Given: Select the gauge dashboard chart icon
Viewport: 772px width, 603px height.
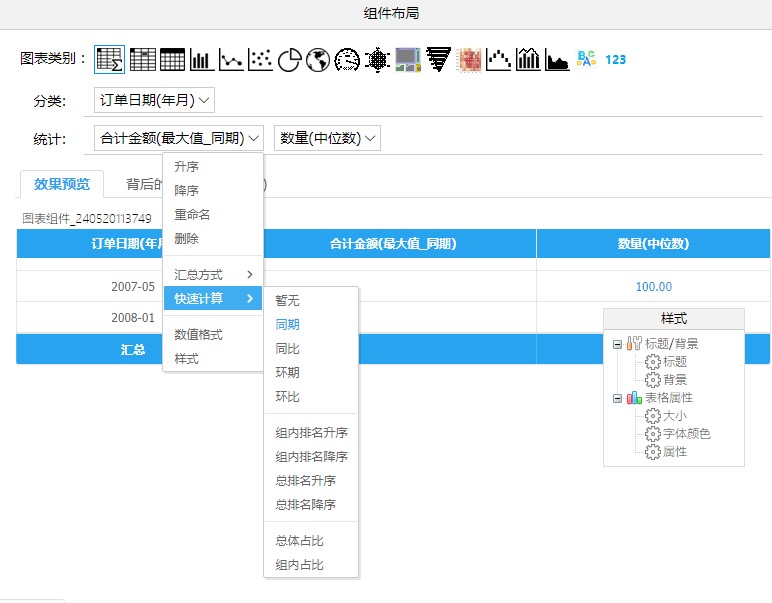Looking at the screenshot, I should click(347, 60).
